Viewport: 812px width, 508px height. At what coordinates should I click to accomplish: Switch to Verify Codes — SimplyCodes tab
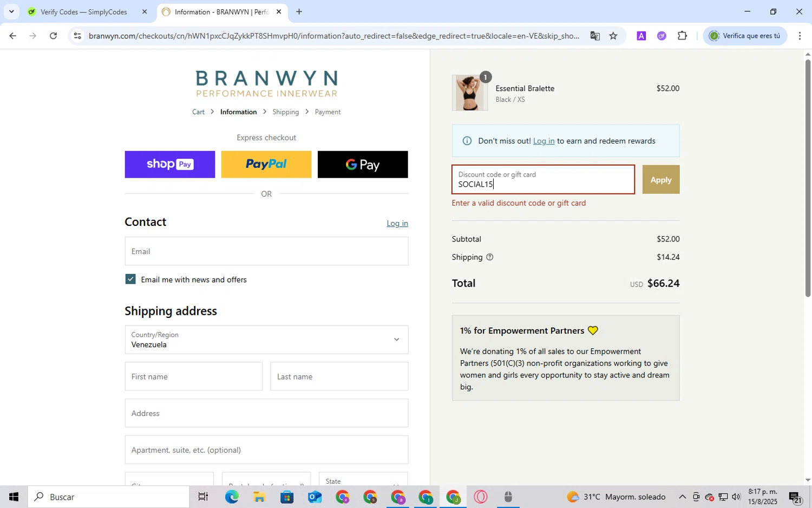coord(84,11)
